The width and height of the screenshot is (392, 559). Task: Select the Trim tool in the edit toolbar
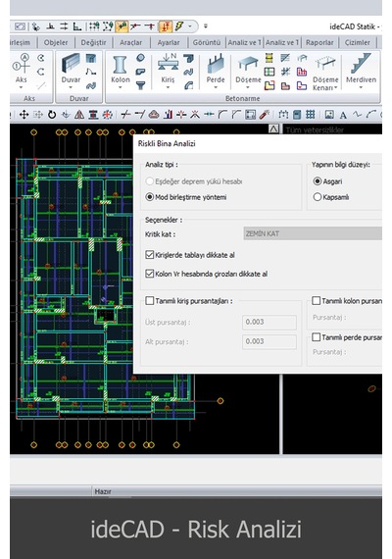[x=125, y=115]
